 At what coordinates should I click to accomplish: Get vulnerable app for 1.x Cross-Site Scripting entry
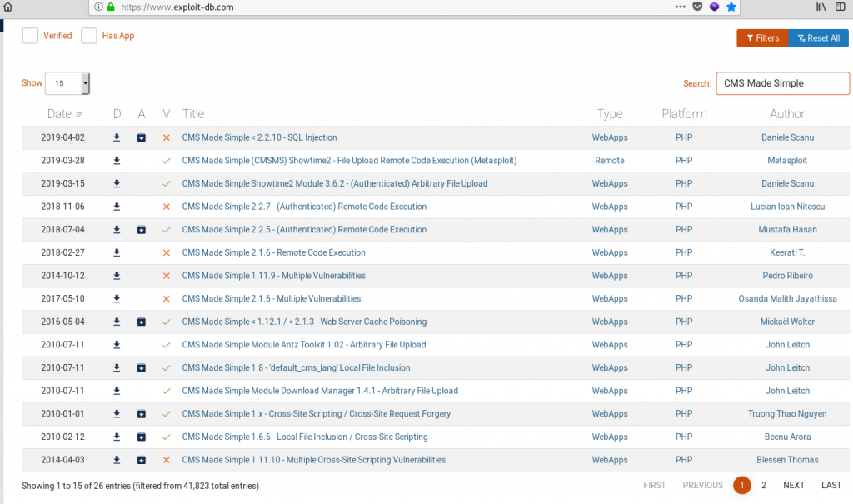coord(142,414)
